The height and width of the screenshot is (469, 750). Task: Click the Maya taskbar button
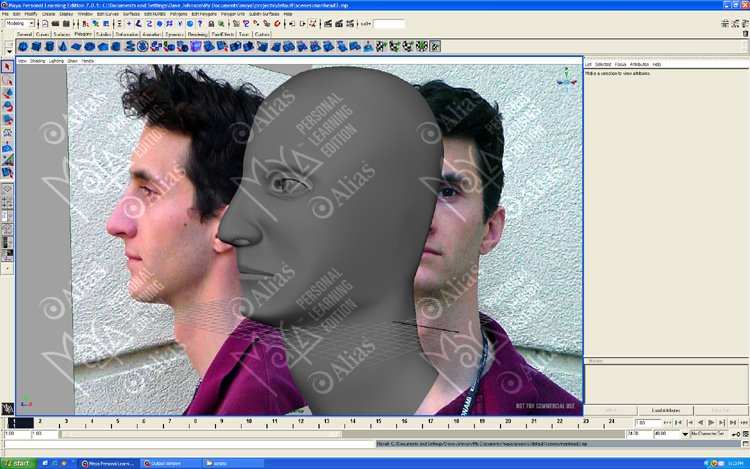point(109,463)
